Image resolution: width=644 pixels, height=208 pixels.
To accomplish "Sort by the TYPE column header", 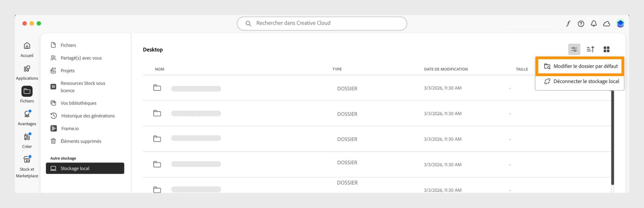I will (337, 69).
